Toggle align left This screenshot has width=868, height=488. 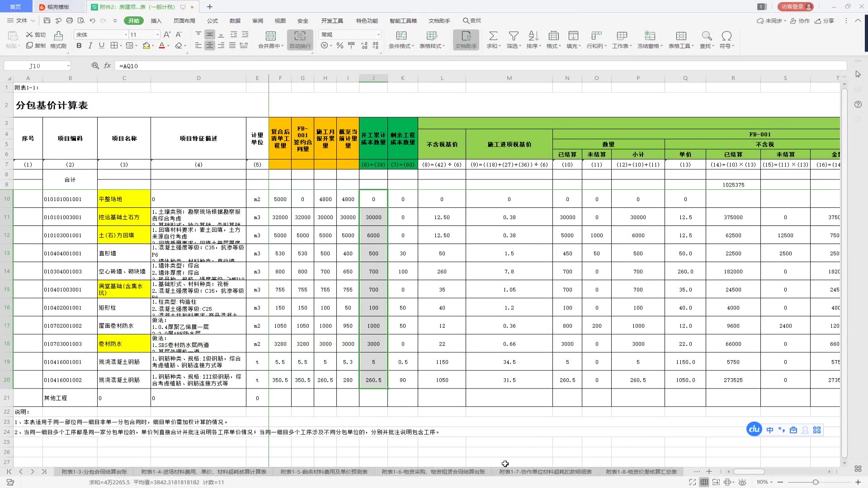pyautogui.click(x=198, y=46)
